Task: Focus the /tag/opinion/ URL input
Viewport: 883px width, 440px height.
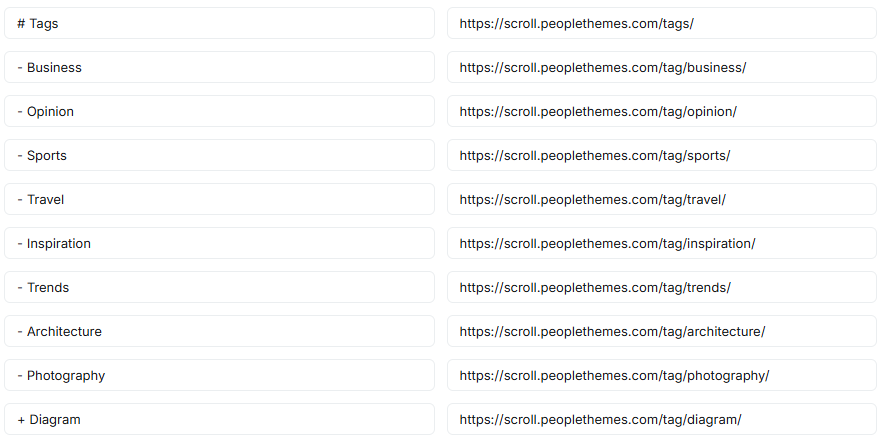Action: (x=662, y=111)
